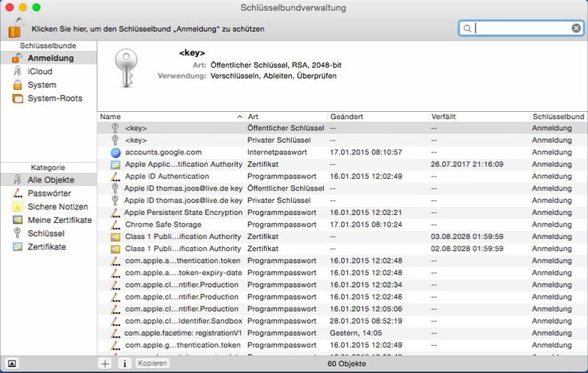Open Meine Zertifikate category
Image resolution: width=588 pixels, height=373 pixels.
tap(49, 220)
